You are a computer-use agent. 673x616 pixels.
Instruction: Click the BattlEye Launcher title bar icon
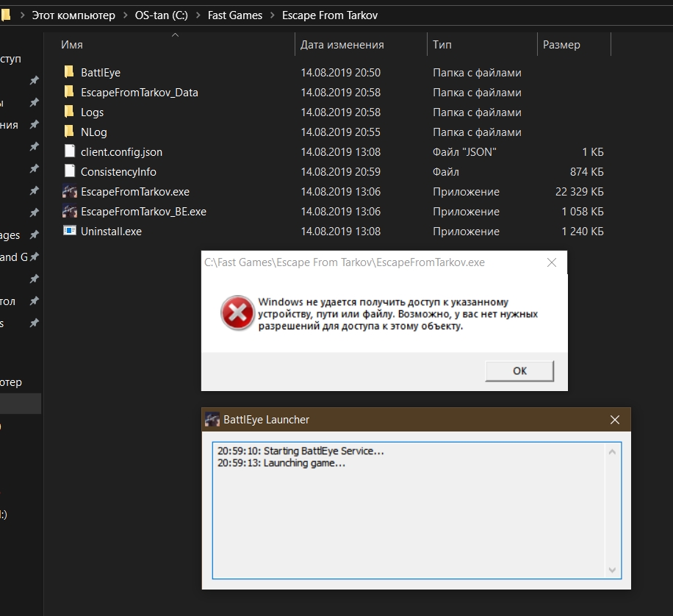click(x=212, y=419)
